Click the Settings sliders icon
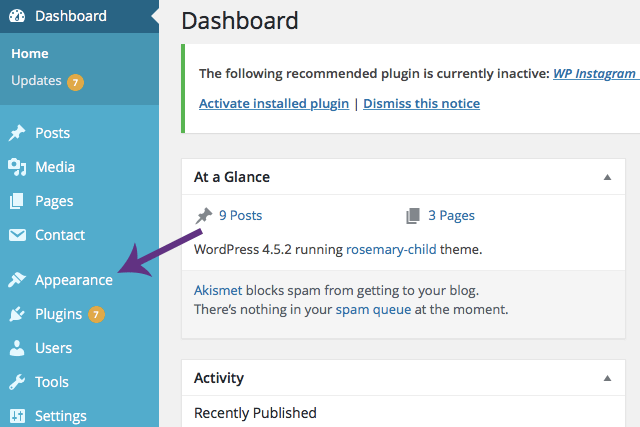The width and height of the screenshot is (640, 427). coord(17,416)
